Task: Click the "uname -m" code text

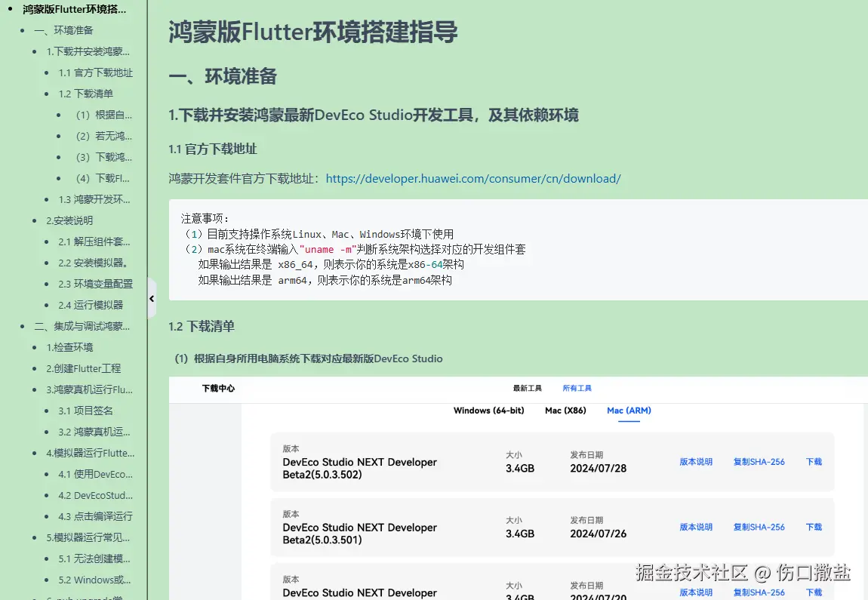Action: (328, 250)
